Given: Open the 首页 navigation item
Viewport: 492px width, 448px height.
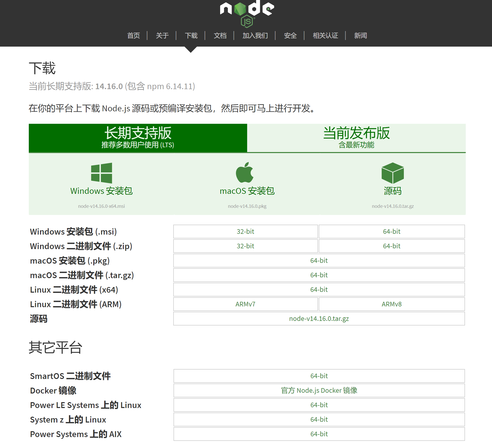Looking at the screenshot, I should (134, 36).
